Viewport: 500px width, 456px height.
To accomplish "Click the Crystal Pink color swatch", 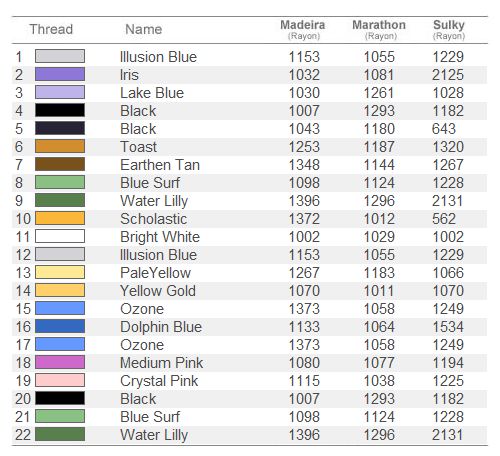I will click(60, 380).
